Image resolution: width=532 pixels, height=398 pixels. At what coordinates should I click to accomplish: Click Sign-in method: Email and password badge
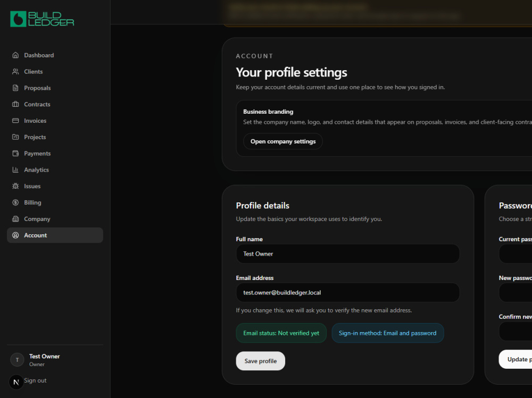tap(387, 333)
